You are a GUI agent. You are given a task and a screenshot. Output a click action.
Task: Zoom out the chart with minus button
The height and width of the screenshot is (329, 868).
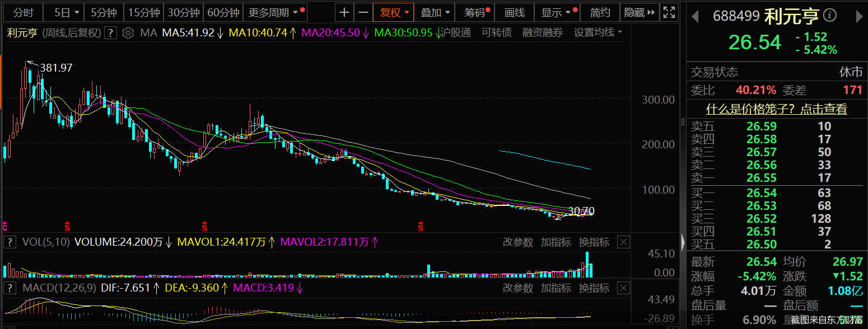pos(363,12)
